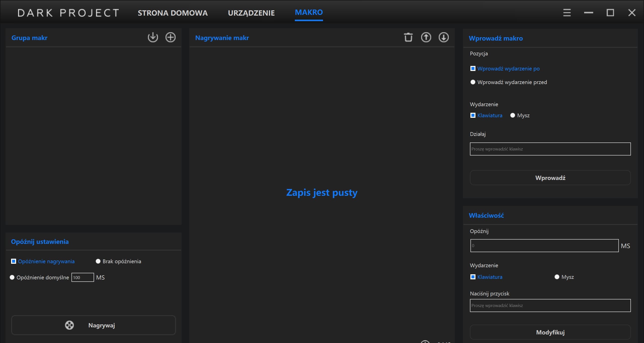Screen dimensions: 644x343
Task: Open the hamburger menu icon in title bar
Action: click(x=567, y=13)
